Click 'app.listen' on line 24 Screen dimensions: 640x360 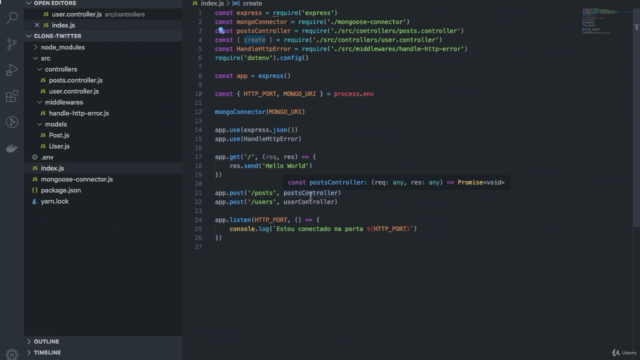(233, 220)
